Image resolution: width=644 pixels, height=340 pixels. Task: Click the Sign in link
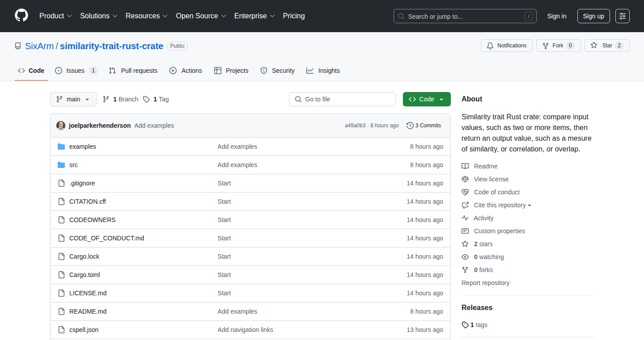(x=557, y=16)
